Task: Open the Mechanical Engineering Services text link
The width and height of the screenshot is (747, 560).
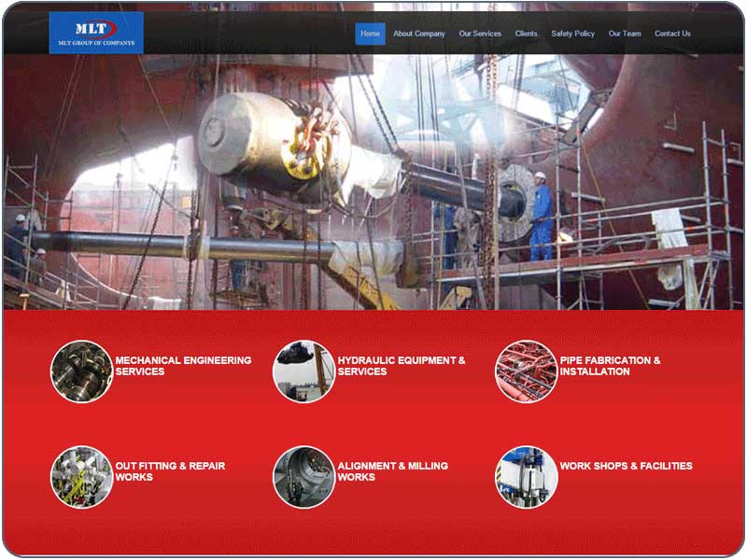Action: (x=183, y=366)
